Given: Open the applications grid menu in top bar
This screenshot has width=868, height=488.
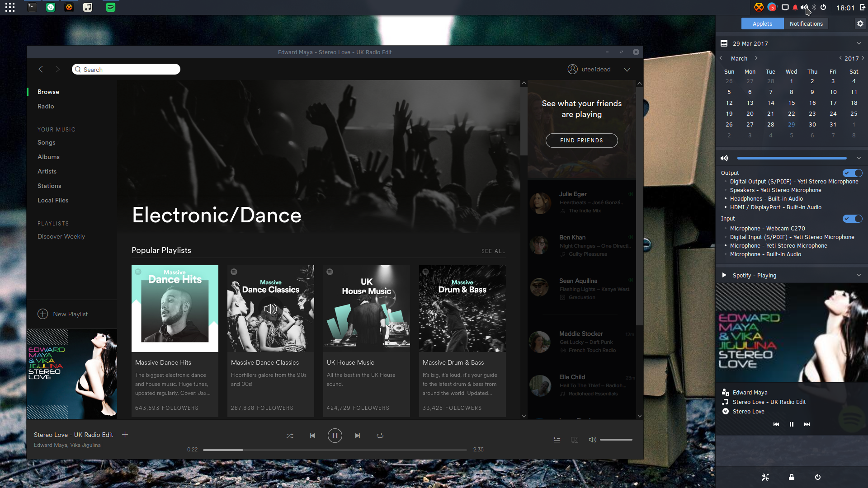Looking at the screenshot, I should tap(10, 7).
